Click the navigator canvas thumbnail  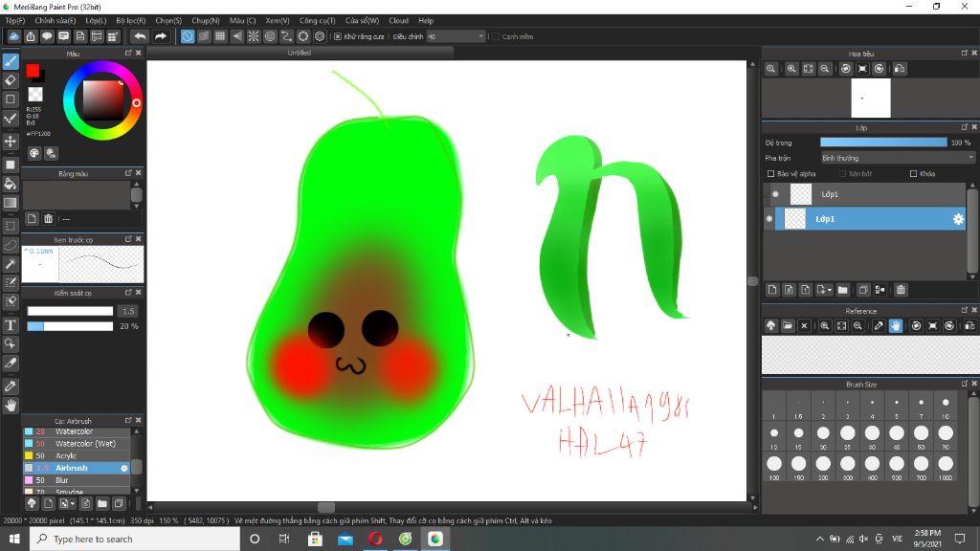(x=871, y=99)
